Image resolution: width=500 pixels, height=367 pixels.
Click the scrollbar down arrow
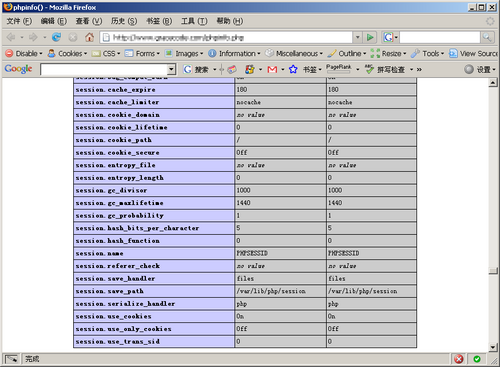(493, 347)
